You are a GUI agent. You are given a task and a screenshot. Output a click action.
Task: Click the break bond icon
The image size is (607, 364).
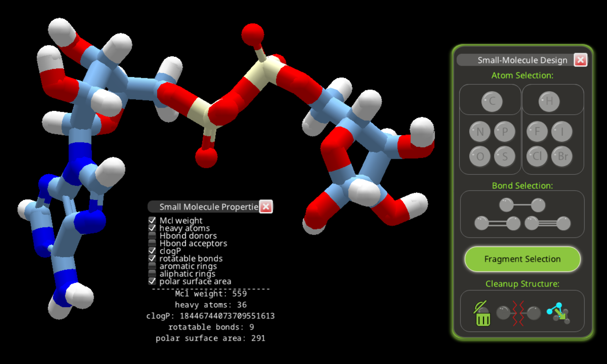[x=518, y=313]
